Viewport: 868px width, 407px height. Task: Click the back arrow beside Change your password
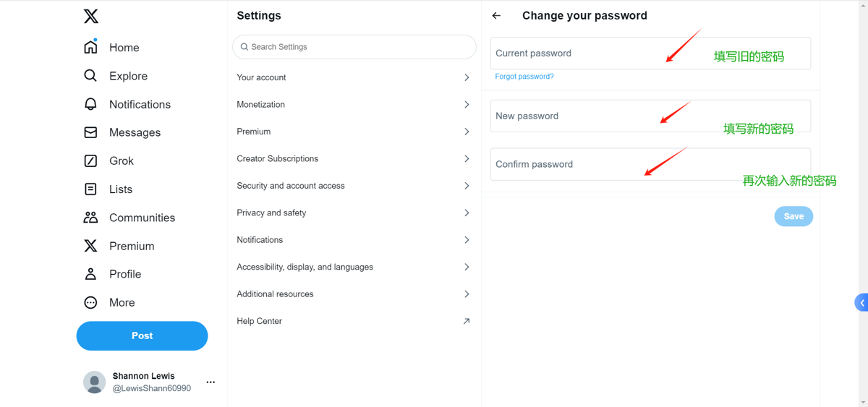click(496, 15)
